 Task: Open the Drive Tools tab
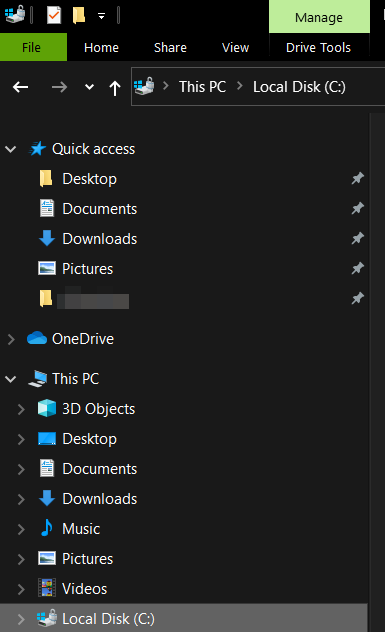tap(318, 48)
